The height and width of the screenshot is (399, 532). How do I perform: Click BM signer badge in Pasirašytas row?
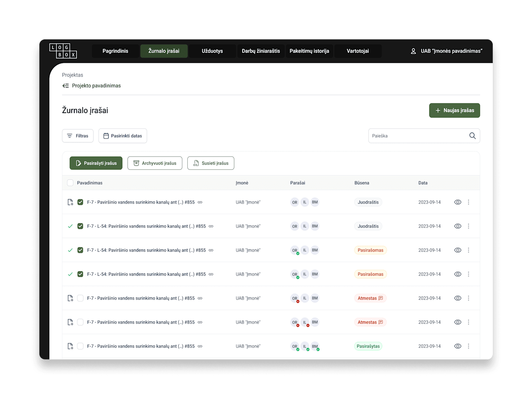coord(315,346)
